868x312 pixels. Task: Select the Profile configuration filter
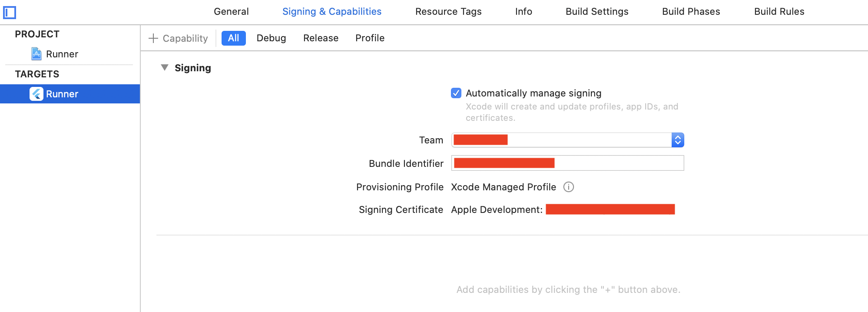coord(370,38)
